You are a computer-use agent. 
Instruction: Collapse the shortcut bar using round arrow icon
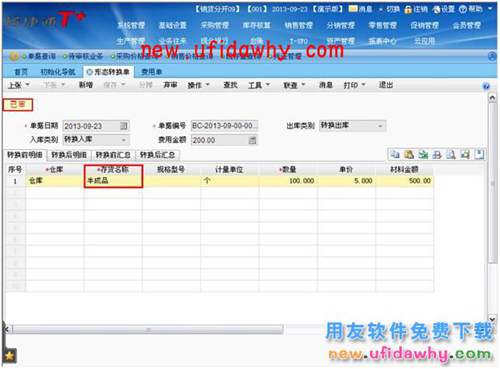point(492,56)
